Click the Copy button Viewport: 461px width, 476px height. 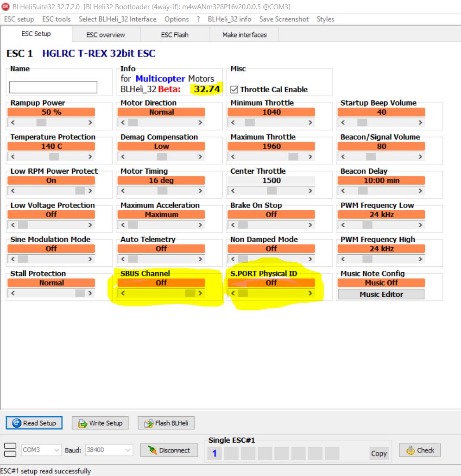pyautogui.click(x=379, y=453)
